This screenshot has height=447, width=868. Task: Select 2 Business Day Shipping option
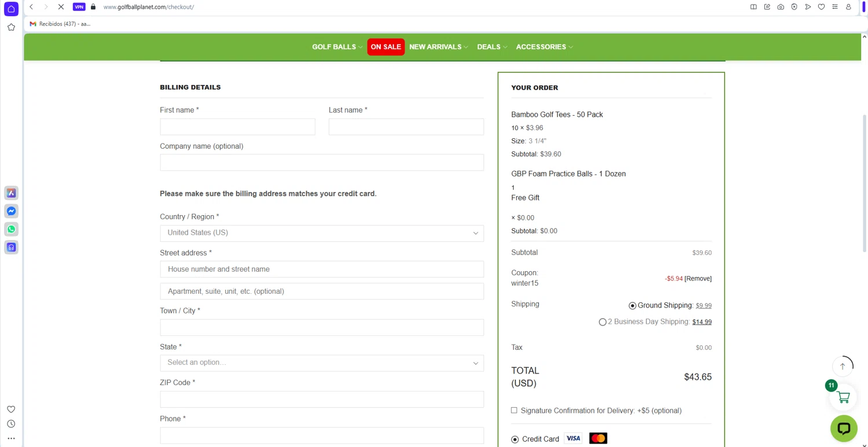[x=602, y=322]
